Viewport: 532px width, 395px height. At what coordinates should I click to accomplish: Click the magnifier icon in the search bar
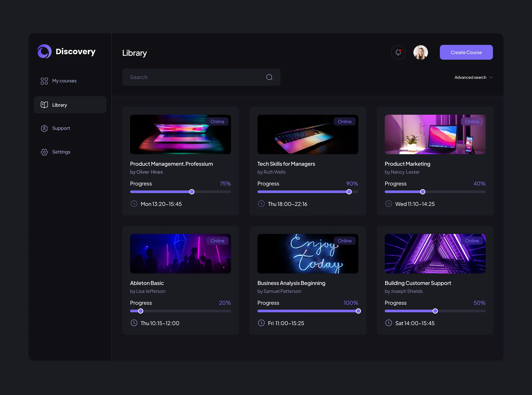pyautogui.click(x=269, y=77)
